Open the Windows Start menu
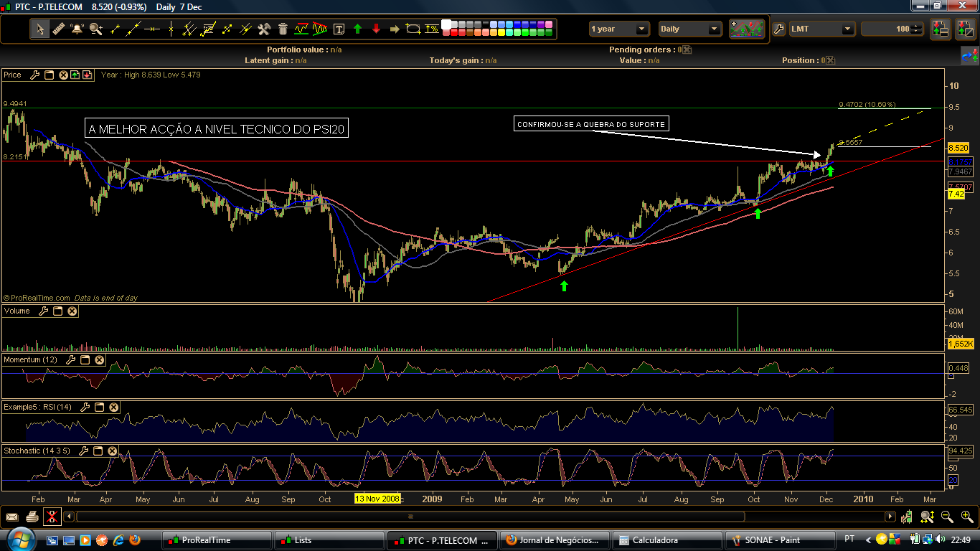 (20, 539)
